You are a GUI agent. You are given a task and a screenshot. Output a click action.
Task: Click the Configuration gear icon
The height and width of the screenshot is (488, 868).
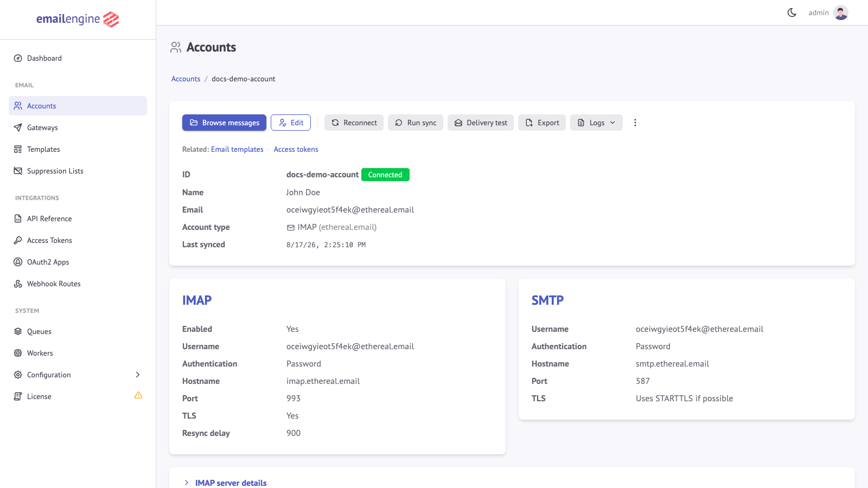click(18, 375)
